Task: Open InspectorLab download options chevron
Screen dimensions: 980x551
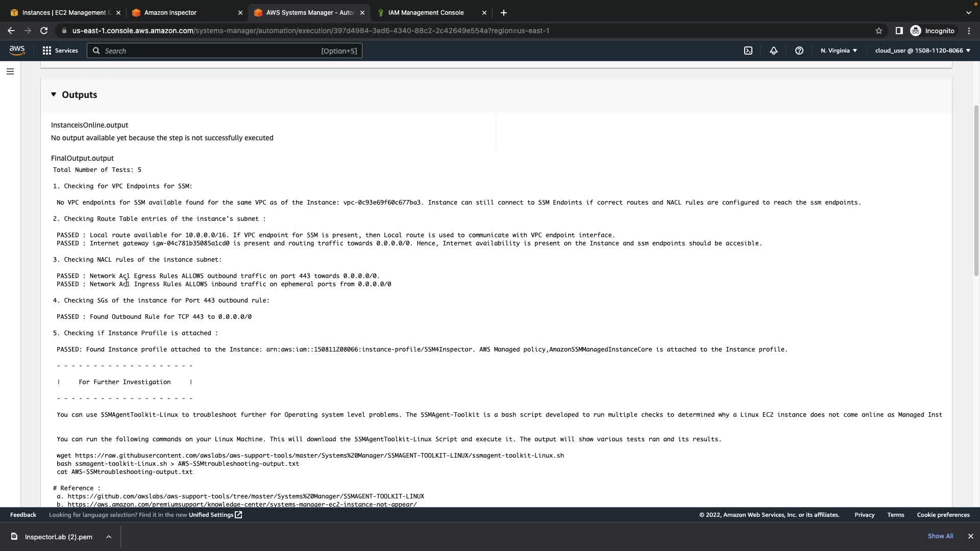Action: click(x=109, y=537)
